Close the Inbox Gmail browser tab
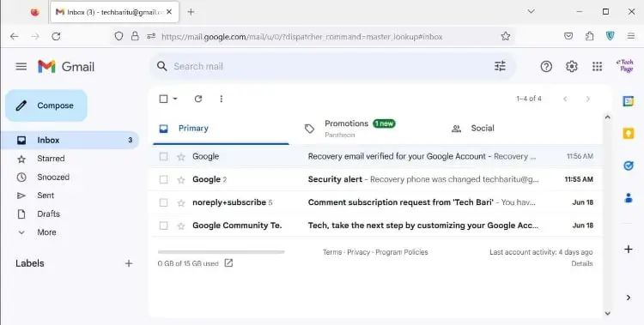Image resolution: width=644 pixels, height=325 pixels. click(x=169, y=12)
